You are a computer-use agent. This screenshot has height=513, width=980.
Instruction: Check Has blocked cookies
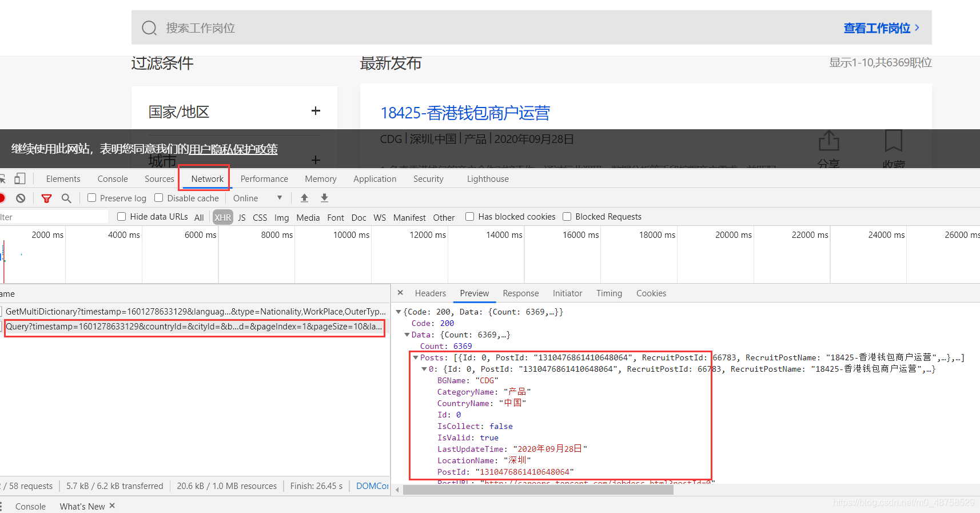pyautogui.click(x=469, y=216)
